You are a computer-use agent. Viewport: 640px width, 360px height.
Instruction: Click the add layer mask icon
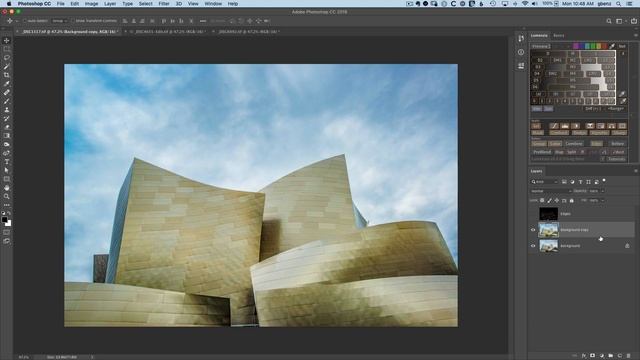tap(593, 356)
